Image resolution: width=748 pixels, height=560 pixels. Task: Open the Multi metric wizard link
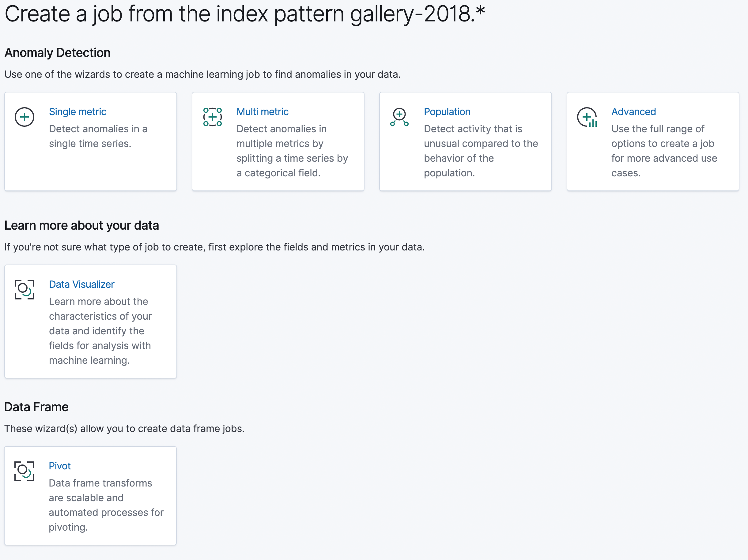click(x=263, y=111)
